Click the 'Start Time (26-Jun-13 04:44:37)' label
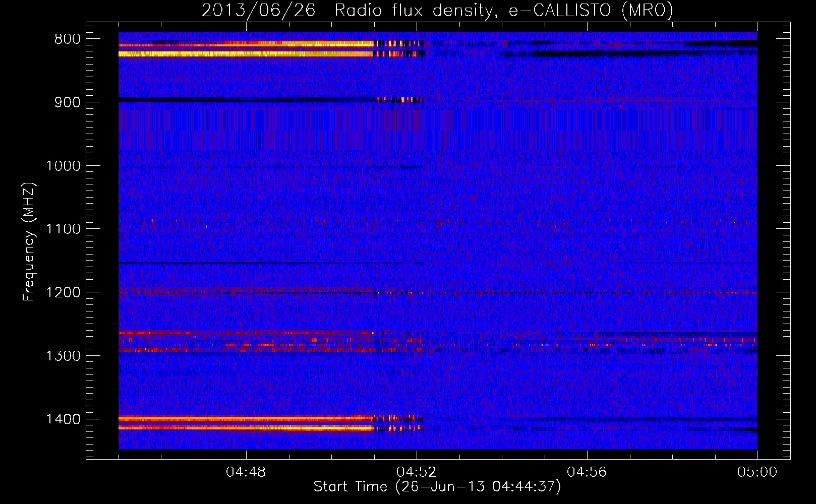Viewport: 816px width, 504px height. 437,487
